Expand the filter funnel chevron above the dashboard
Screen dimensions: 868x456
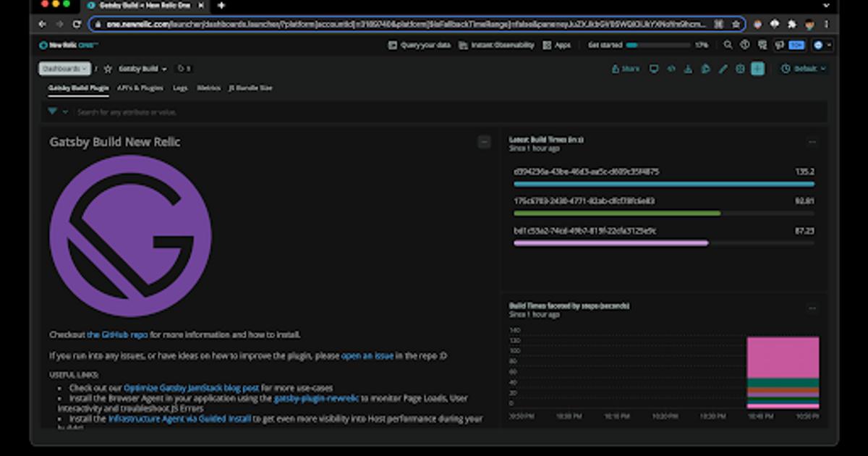[x=66, y=111]
